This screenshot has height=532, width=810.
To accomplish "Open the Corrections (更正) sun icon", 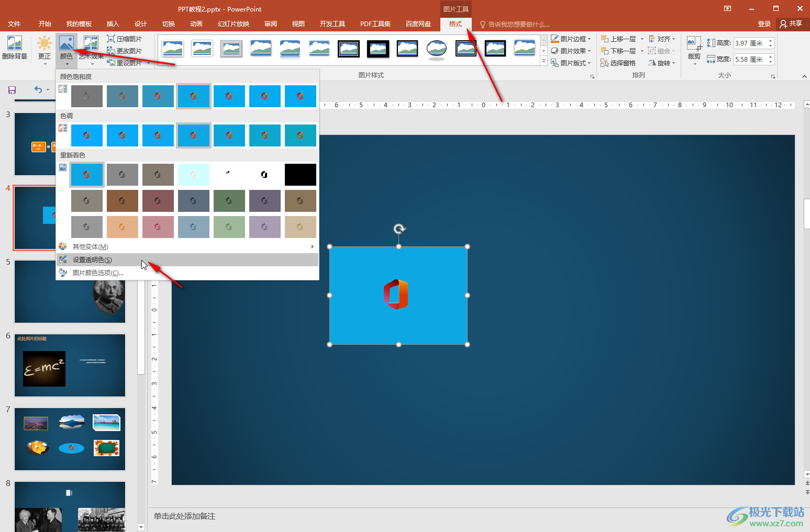I will 45,43.
